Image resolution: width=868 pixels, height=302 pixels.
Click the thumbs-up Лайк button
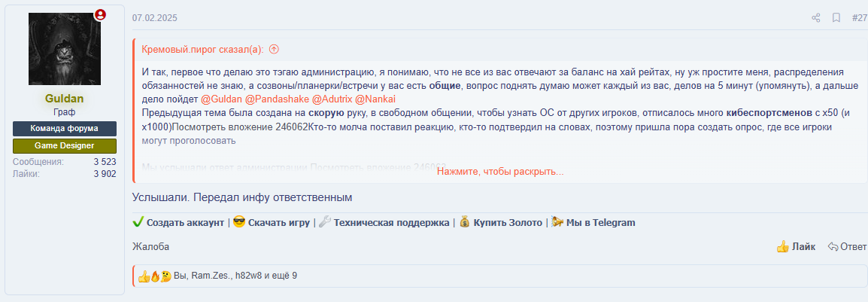(x=795, y=246)
